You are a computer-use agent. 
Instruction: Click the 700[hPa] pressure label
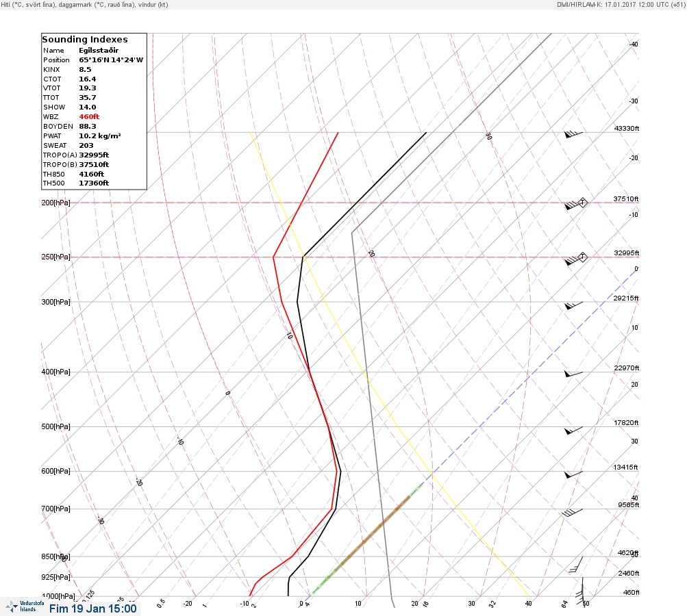coord(55,509)
